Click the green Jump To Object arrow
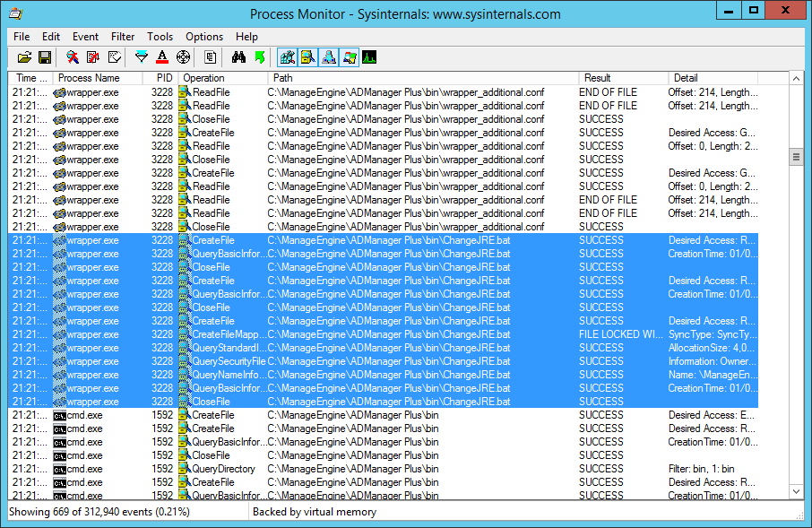This screenshot has height=528, width=812. pos(260,57)
